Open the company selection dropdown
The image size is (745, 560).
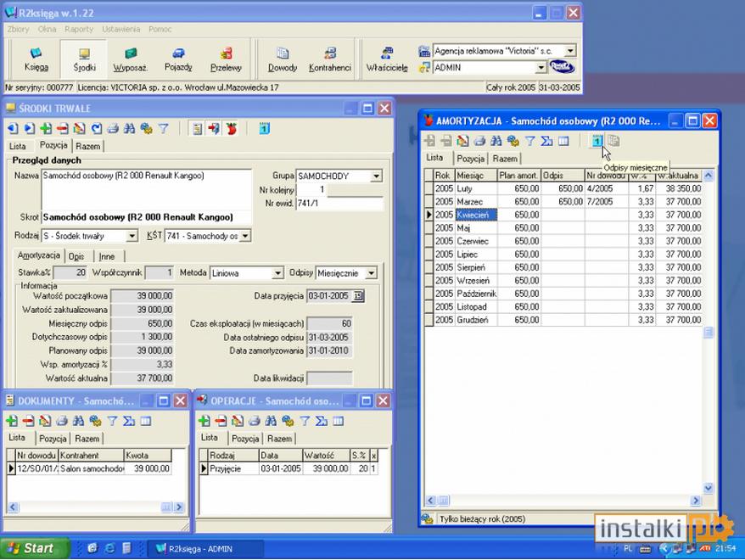pyautogui.click(x=570, y=50)
